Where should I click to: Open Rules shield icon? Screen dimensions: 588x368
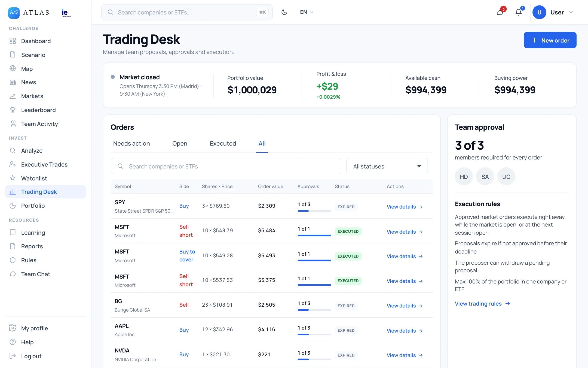[13, 260]
